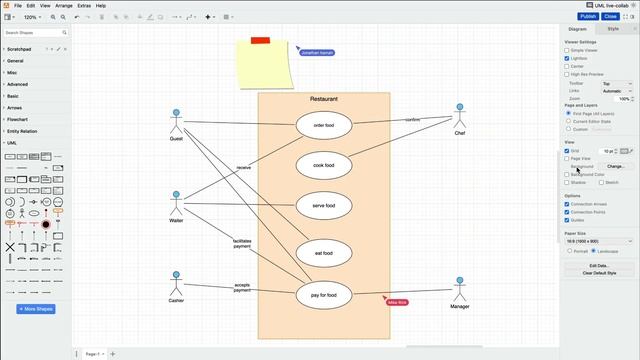Enable the Simple Viewer checkbox
The height and width of the screenshot is (360, 640).
[x=567, y=50]
